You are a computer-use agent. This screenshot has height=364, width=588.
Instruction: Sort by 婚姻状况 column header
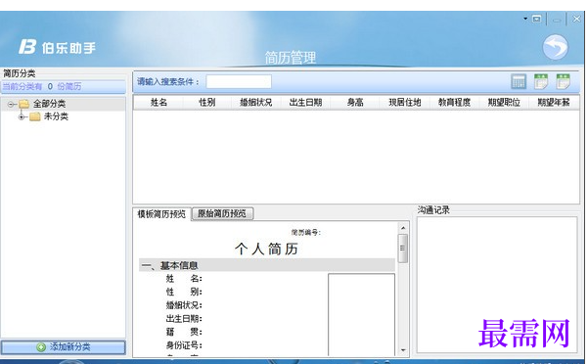pyautogui.click(x=255, y=103)
